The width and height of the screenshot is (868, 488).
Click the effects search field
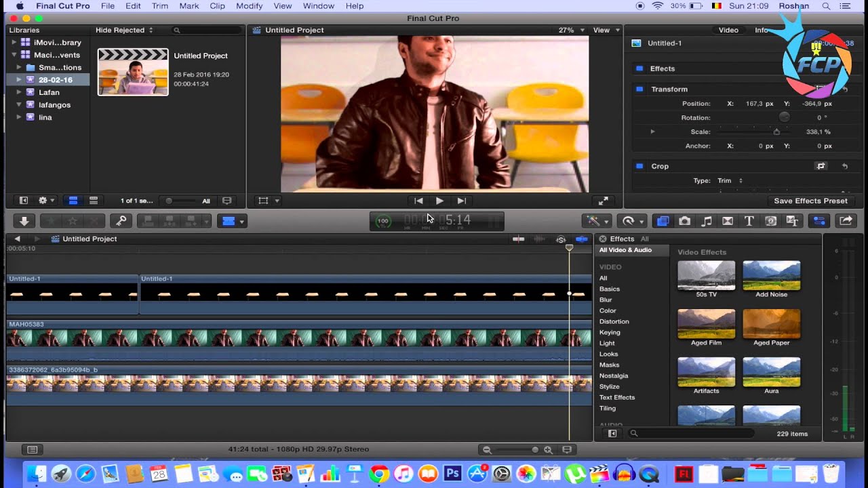pyautogui.click(x=690, y=433)
